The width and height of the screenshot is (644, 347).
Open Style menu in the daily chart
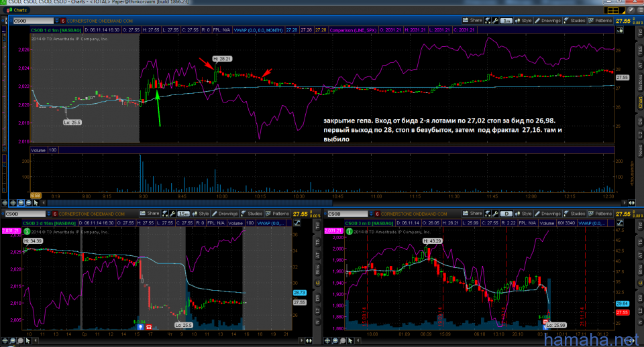[x=524, y=214]
